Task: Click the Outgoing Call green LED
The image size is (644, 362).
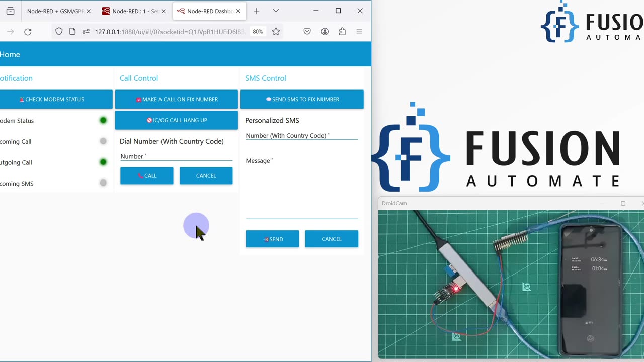Action: (x=103, y=162)
